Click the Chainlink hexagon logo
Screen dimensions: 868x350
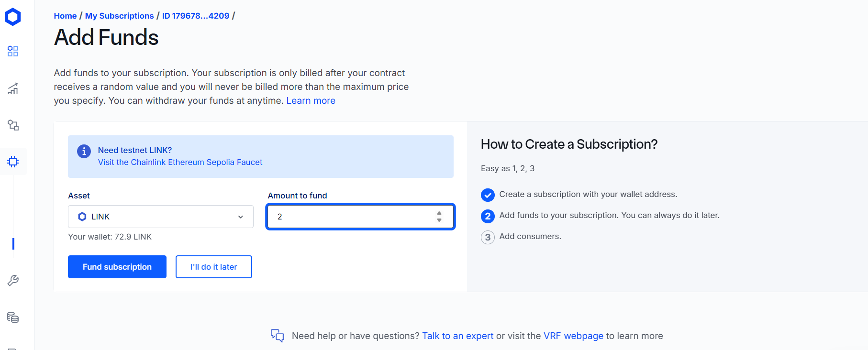(x=13, y=17)
